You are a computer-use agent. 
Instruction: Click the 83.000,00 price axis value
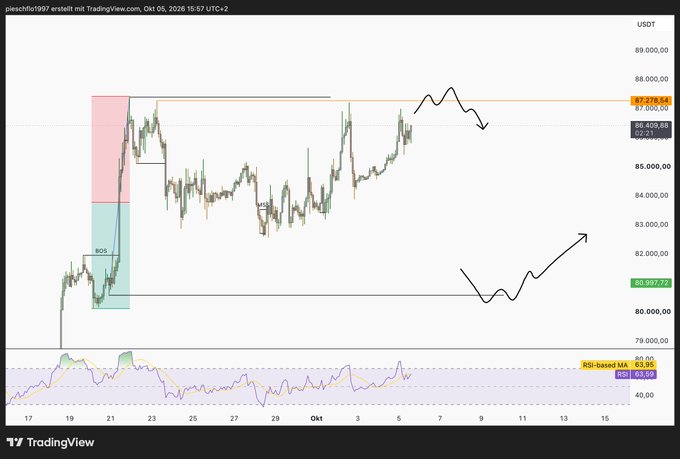click(652, 225)
